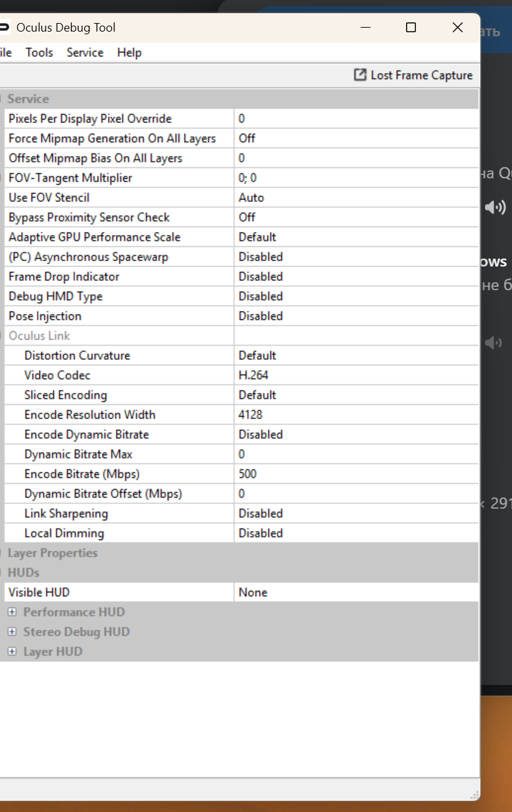
Task: Select Debug HMD Type label
Action: pos(55,296)
